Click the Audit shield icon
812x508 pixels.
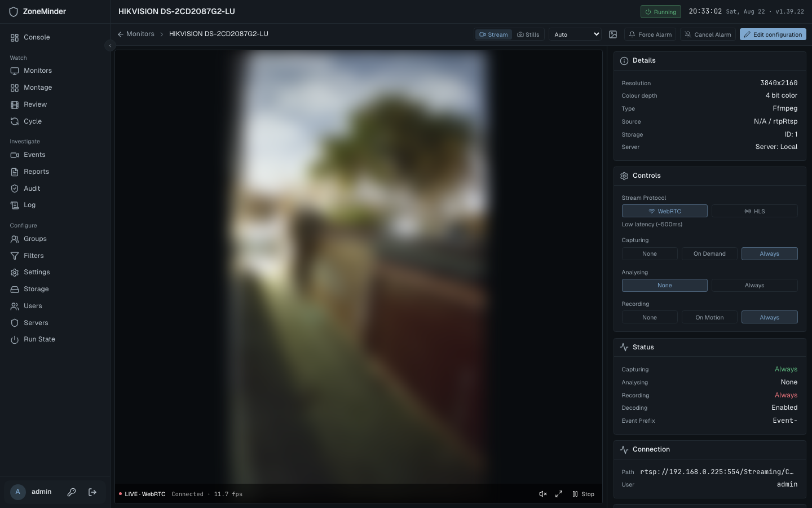15,189
